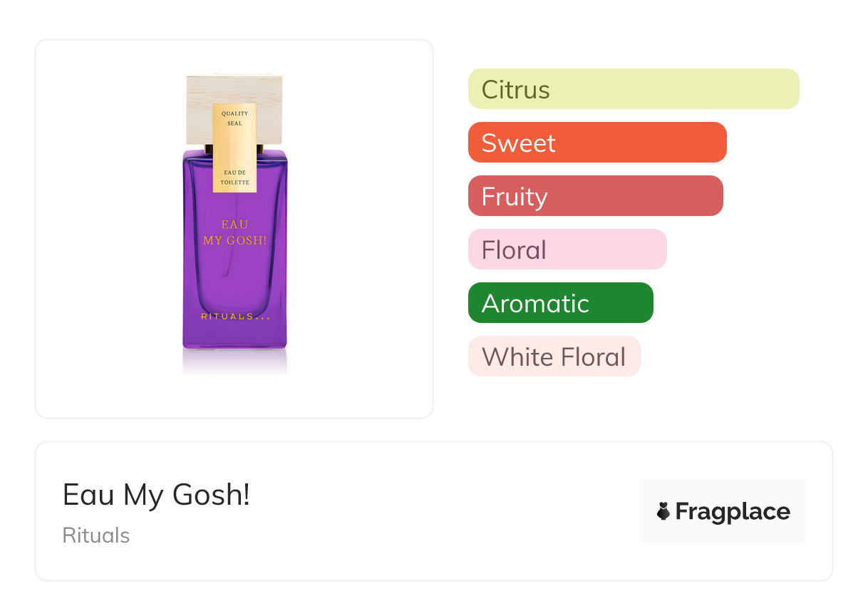
Task: Click the "Eau de Toilette" text on the seal
Action: 234,178
